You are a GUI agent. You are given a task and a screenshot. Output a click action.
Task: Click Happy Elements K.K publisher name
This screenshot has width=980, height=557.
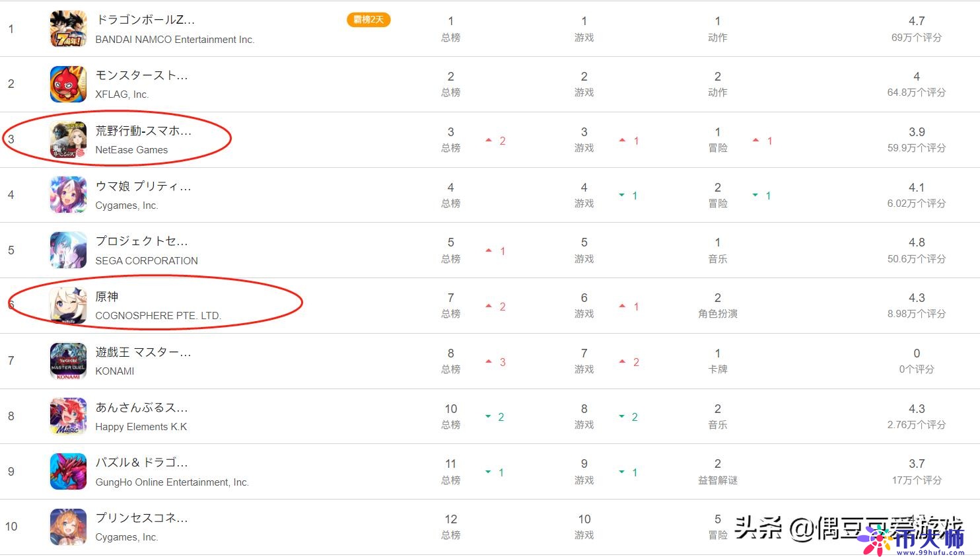[x=141, y=427]
